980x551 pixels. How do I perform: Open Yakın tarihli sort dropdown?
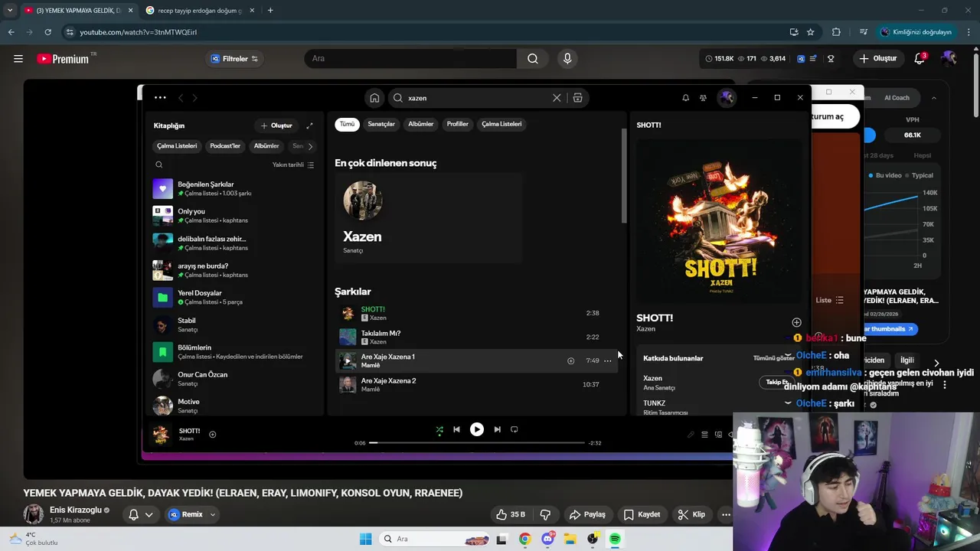click(x=293, y=165)
